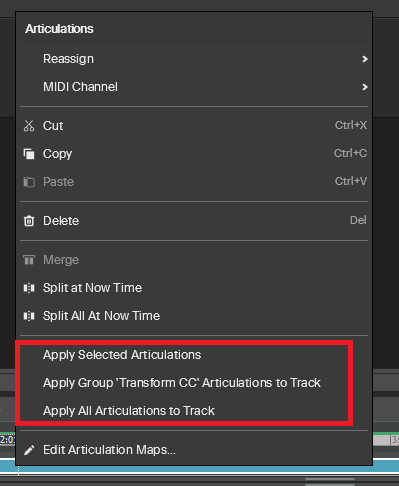Click the Split All At Now Time icon
The height and width of the screenshot is (486, 399).
[29, 316]
